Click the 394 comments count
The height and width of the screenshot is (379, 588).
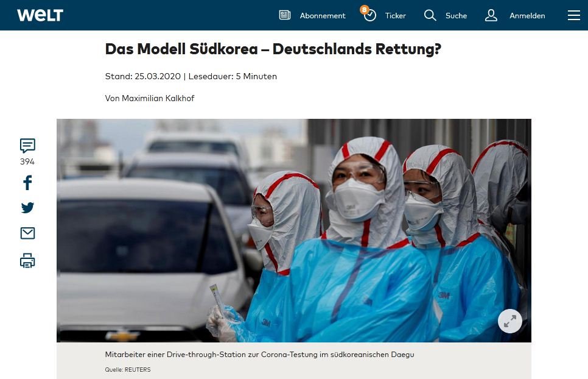[x=27, y=161]
